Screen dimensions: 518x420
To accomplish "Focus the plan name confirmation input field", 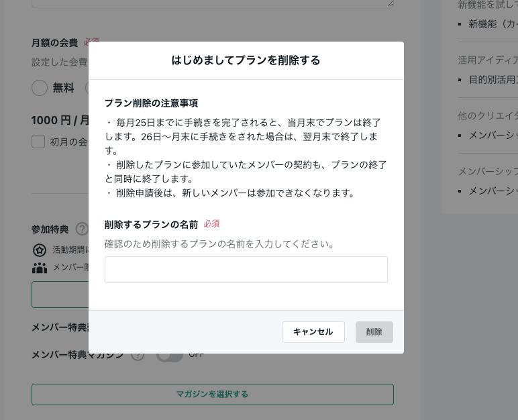I will (246, 270).
